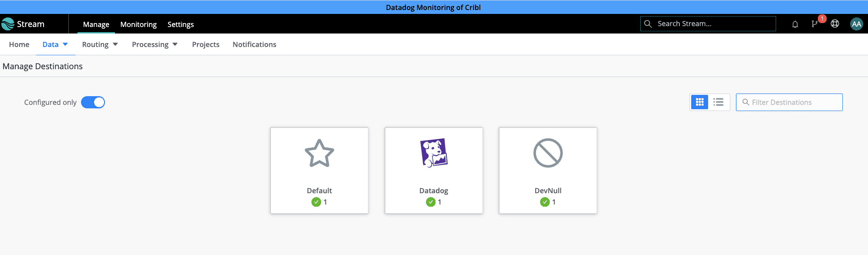Switch to grid view of destinations

[699, 102]
